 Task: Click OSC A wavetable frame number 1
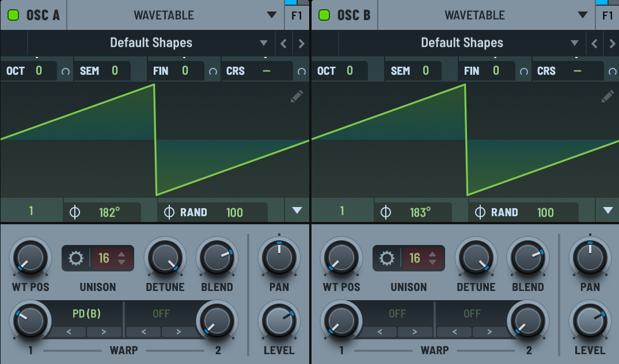(x=31, y=211)
